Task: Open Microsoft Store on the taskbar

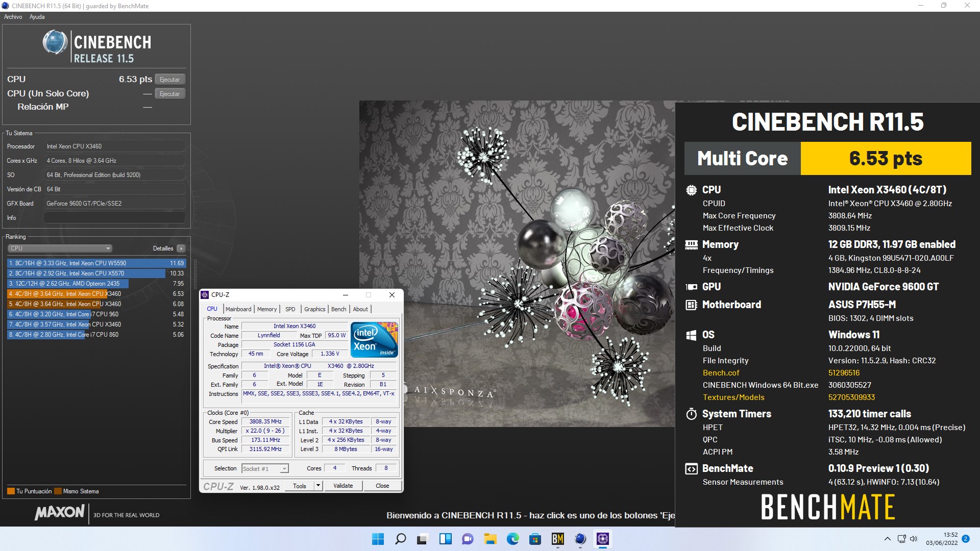Action: [x=535, y=539]
